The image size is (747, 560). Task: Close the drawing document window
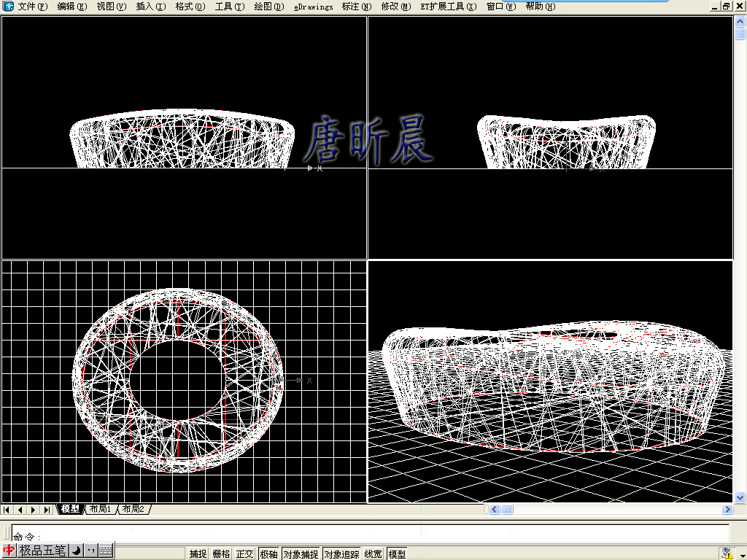point(740,6)
